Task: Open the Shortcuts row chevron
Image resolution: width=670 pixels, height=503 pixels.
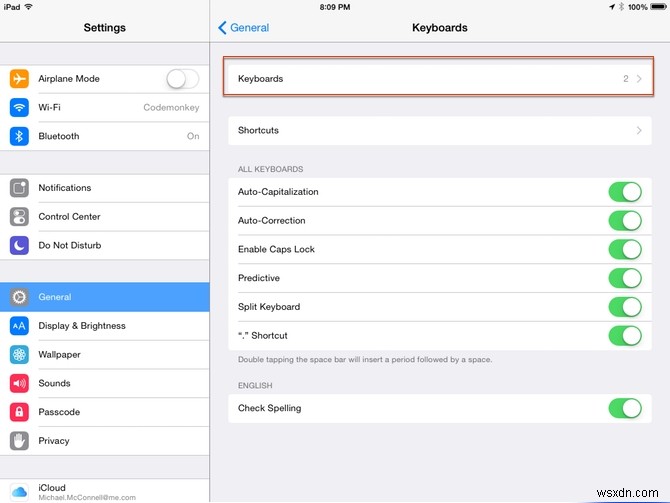Action: [639, 130]
